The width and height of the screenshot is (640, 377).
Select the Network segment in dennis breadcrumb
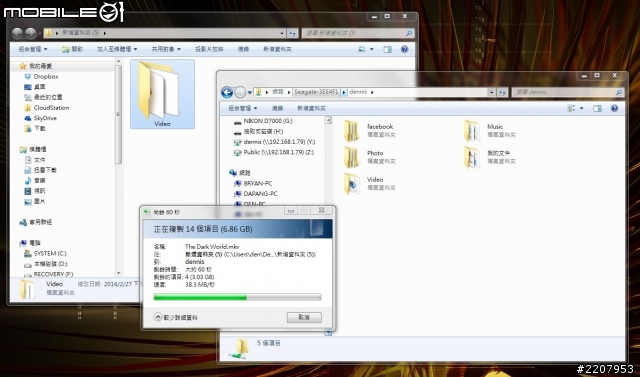[x=278, y=92]
